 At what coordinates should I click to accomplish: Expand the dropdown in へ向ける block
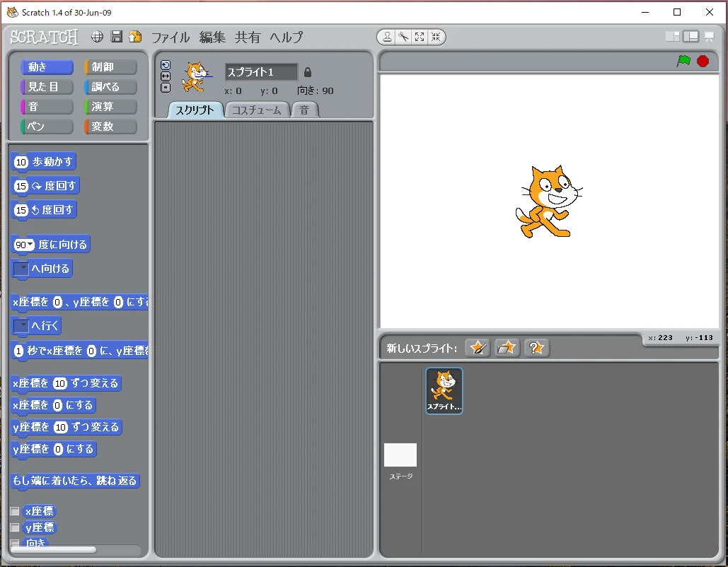click(x=22, y=269)
